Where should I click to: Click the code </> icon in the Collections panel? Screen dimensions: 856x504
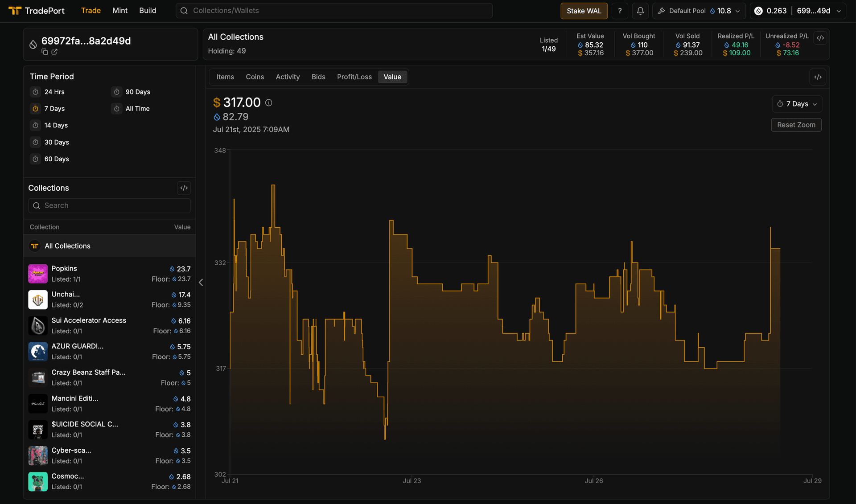pyautogui.click(x=184, y=188)
